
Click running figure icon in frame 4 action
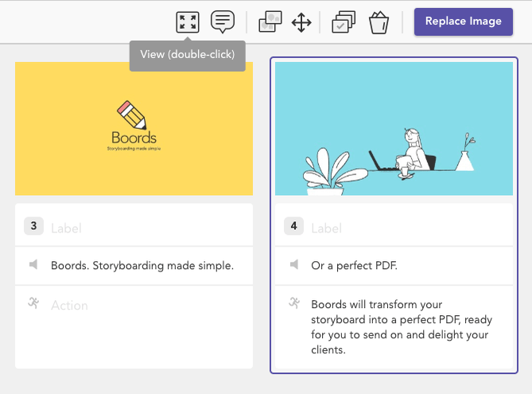click(294, 302)
